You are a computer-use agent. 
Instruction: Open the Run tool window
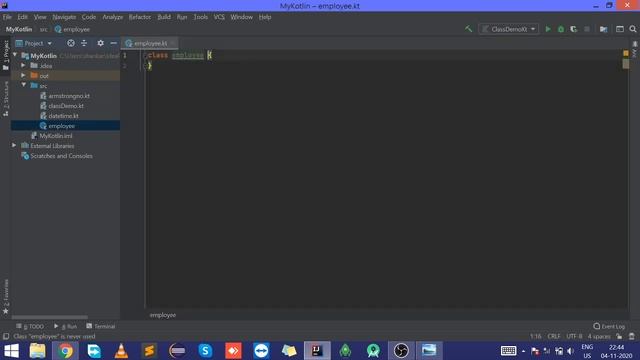tap(65, 327)
